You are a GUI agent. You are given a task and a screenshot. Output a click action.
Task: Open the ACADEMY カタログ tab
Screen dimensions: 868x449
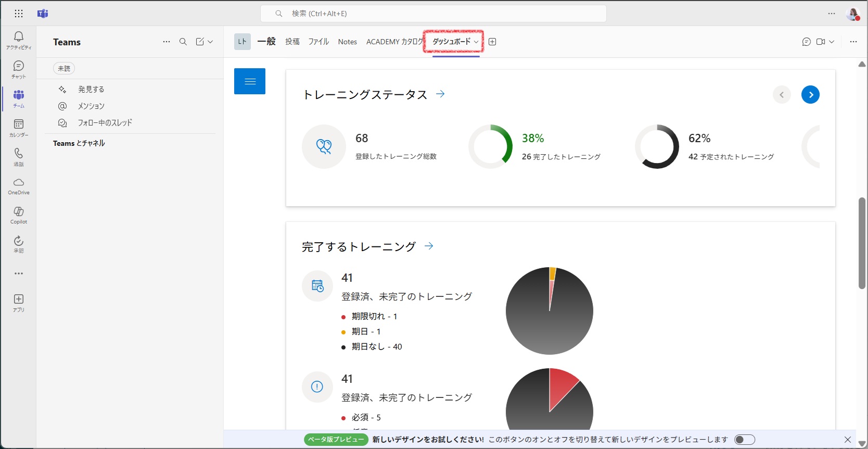(395, 42)
